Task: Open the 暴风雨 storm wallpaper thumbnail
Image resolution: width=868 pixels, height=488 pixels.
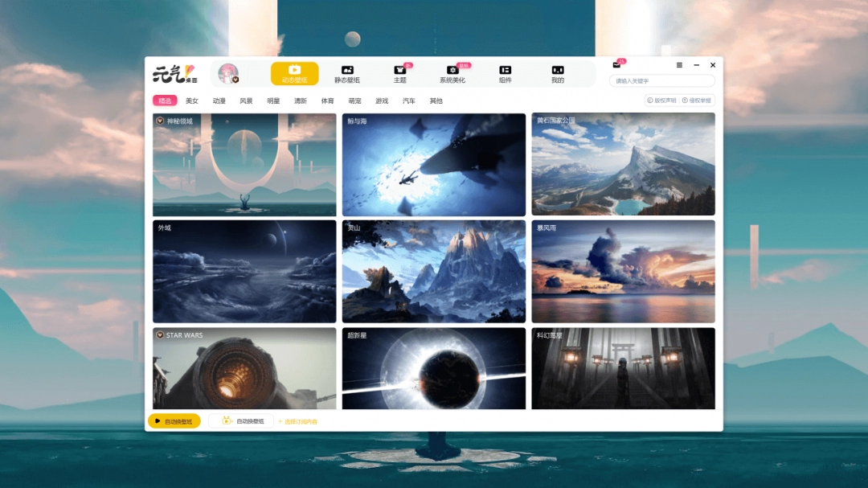Action: [623, 272]
